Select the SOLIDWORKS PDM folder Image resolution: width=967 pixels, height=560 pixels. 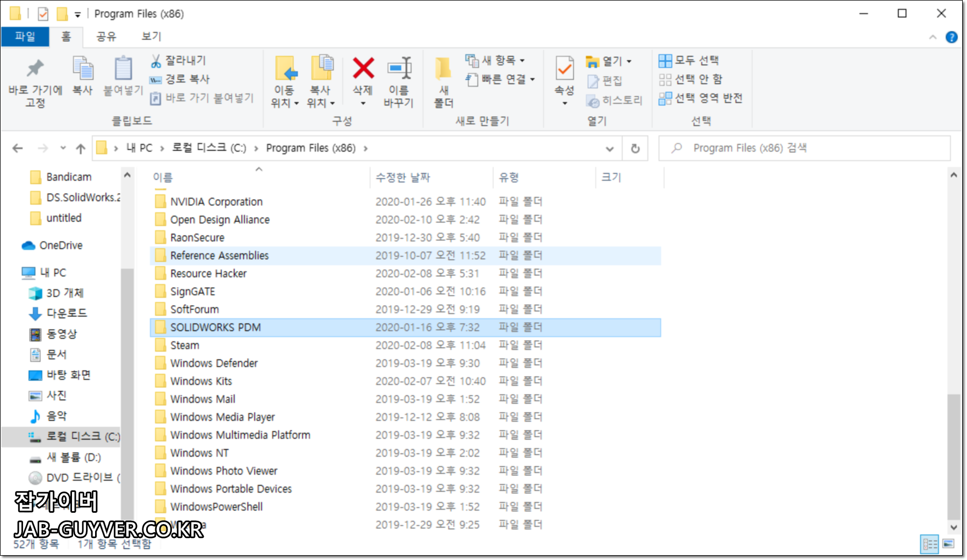click(x=406, y=328)
